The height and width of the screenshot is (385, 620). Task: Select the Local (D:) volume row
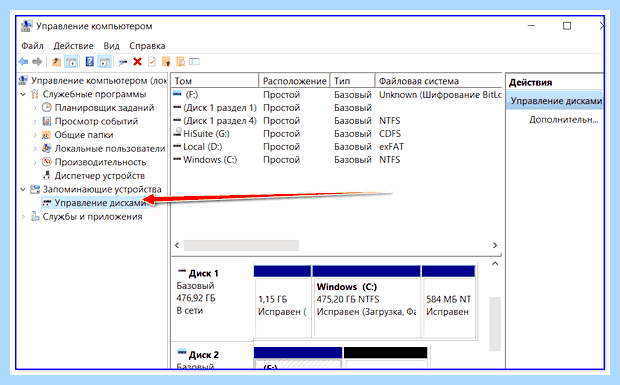[x=337, y=147]
